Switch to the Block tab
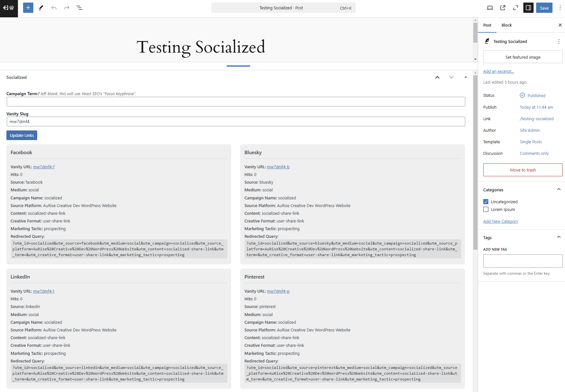Image resolution: width=565 pixels, height=392 pixels. pos(507,25)
